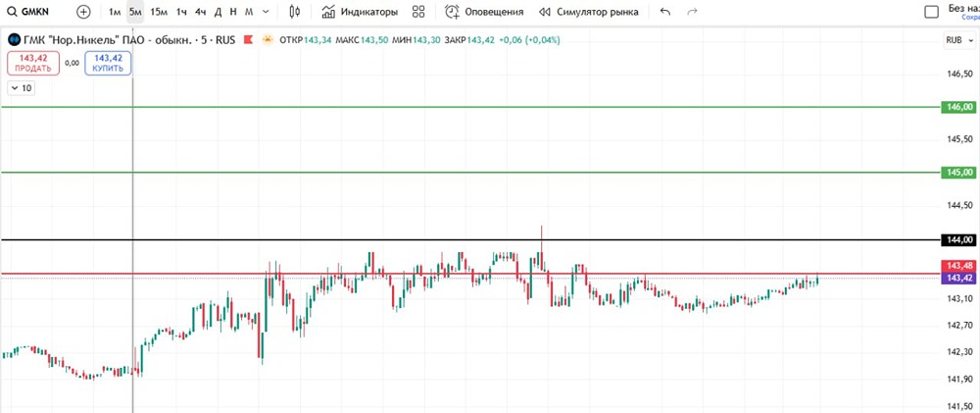Click the +0,06 (+0,04%) change value
The height and width of the screenshot is (413, 980).
point(529,40)
